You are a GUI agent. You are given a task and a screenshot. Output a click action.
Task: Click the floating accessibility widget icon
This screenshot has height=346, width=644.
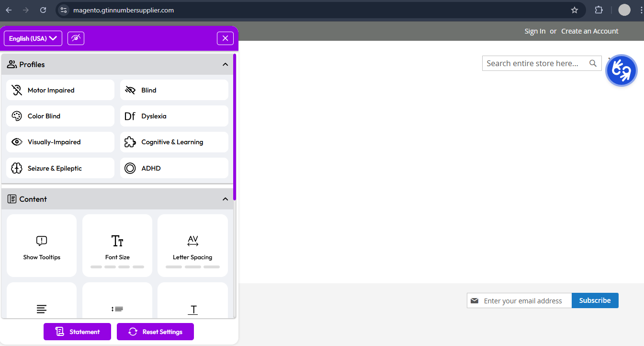pyautogui.click(x=621, y=70)
